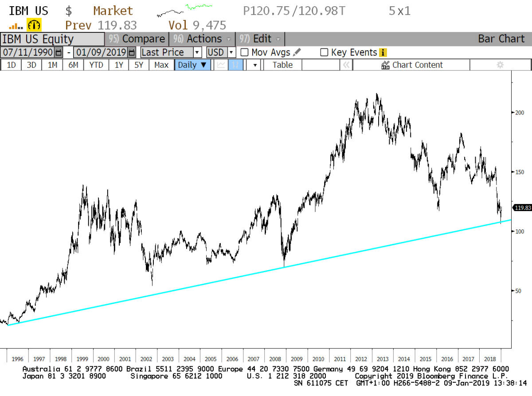Select the 3D range tab
The width and height of the screenshot is (532, 396).
point(31,65)
